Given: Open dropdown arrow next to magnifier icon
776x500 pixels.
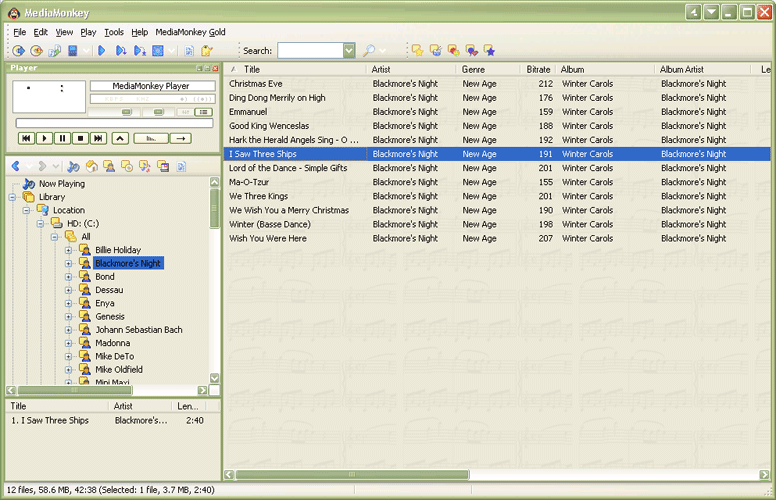Looking at the screenshot, I should pyautogui.click(x=382, y=50).
